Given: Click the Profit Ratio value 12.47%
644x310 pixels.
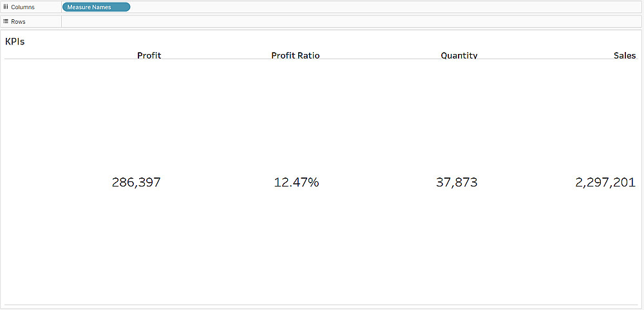Looking at the screenshot, I should coord(296,182).
